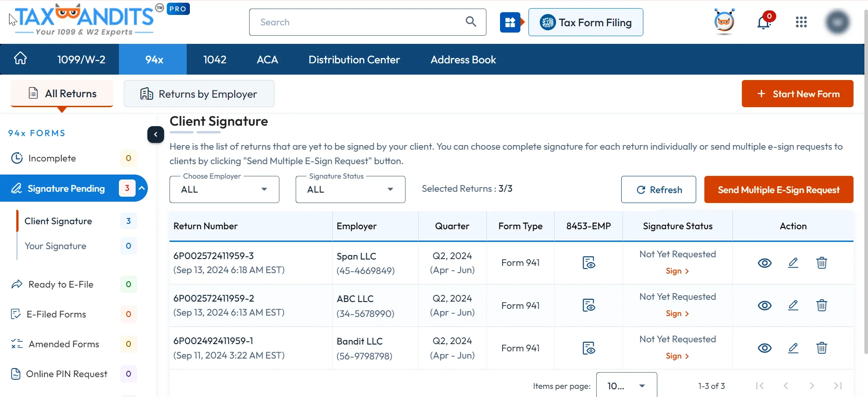Click Sign link for Bandit LLC
The height and width of the screenshot is (397, 868).
tap(677, 356)
